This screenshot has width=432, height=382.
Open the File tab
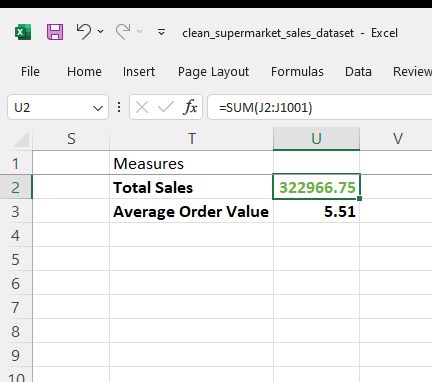pos(30,72)
